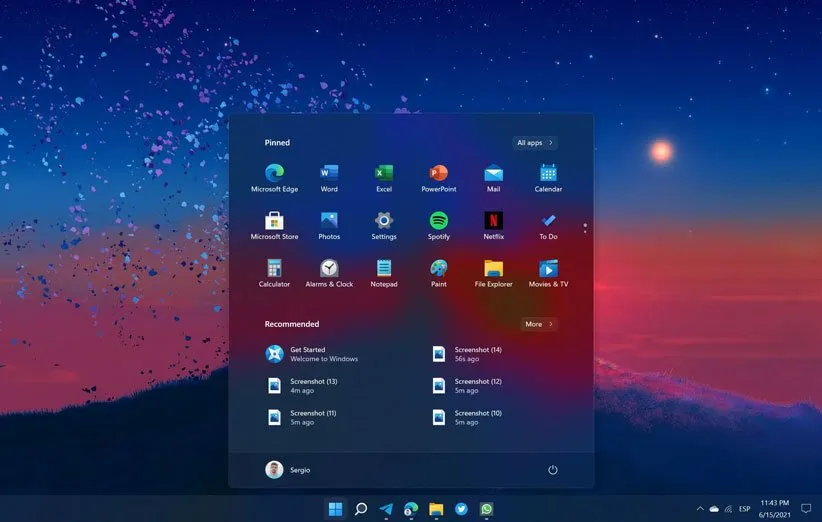Open the Excel pinned app
Viewport: 822px width, 522px height.
pos(384,174)
